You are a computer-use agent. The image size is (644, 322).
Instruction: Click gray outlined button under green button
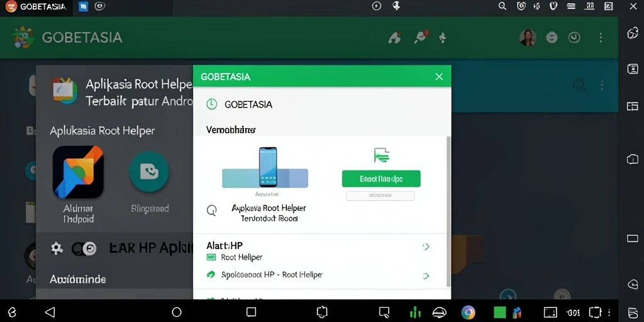point(380,196)
